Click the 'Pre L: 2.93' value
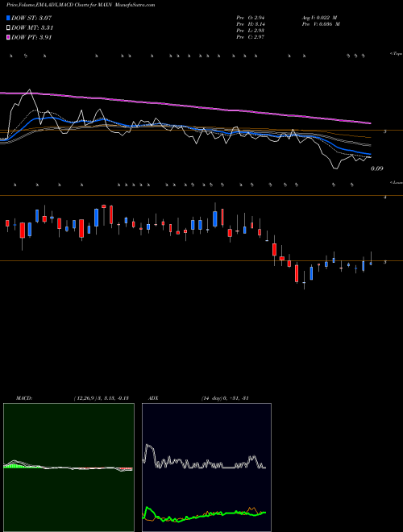Screen dimensions: 403x532 [x=251, y=31]
